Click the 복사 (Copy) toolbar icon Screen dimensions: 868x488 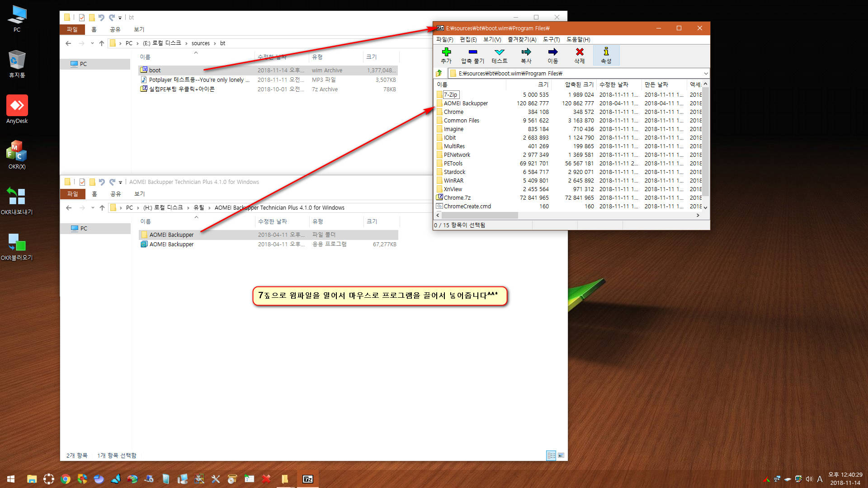click(526, 52)
